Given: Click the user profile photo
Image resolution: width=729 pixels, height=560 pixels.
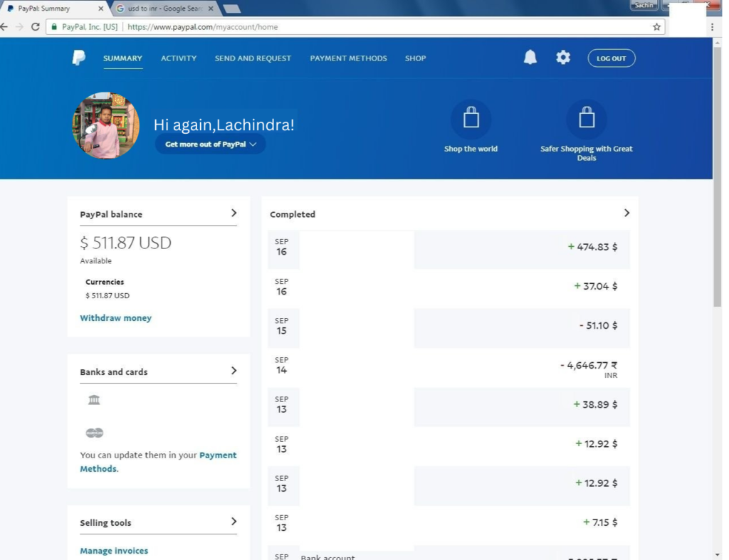Looking at the screenshot, I should point(106,125).
